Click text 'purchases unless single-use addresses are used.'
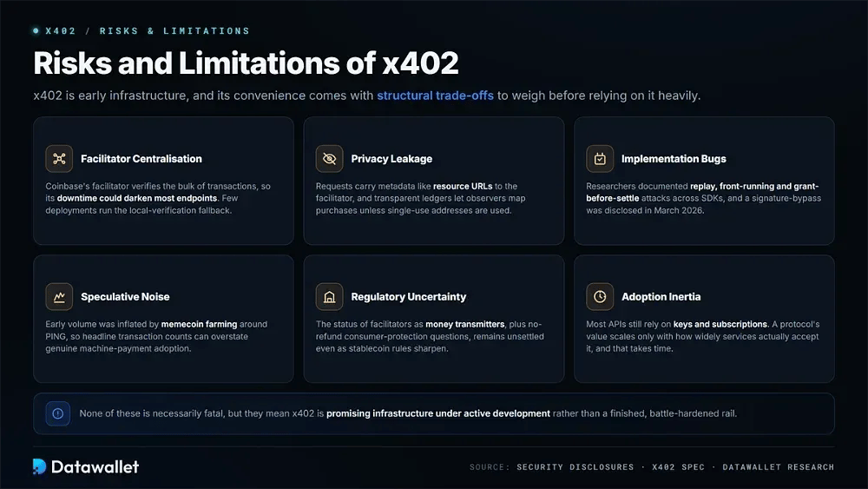Image resolution: width=868 pixels, height=489 pixels. (413, 210)
